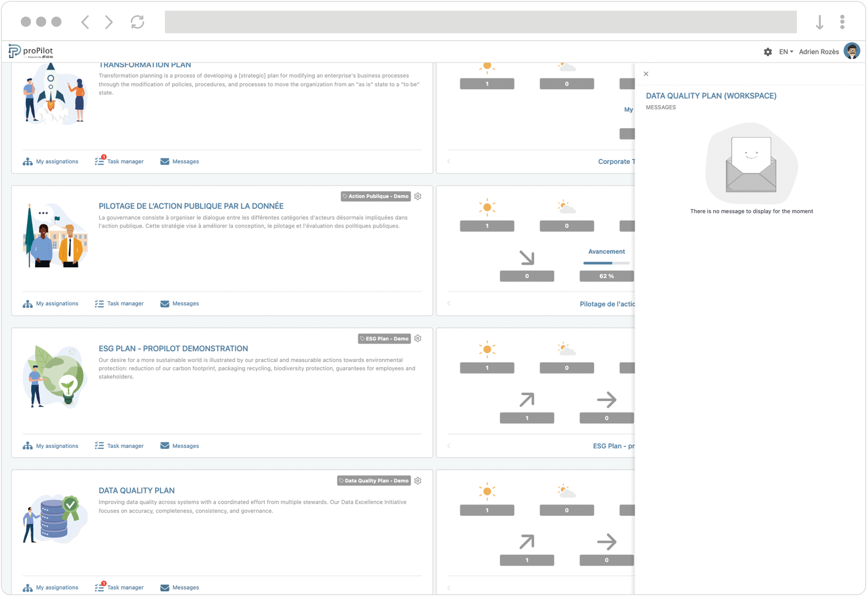The width and height of the screenshot is (868, 597).
Task: Open My assignations in Pilotage card
Action: [51, 303]
